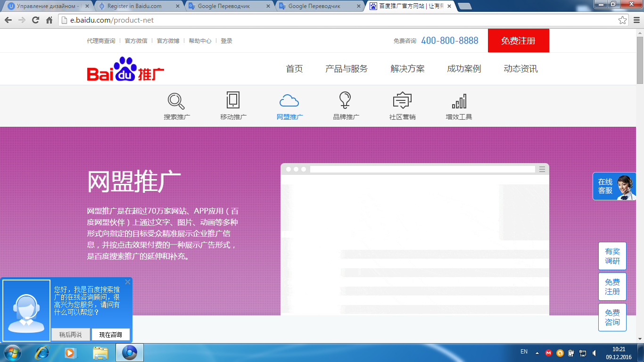Viewport: 644px width, 362px height.
Task: Bookmark page with the star icon
Action: coord(623,20)
